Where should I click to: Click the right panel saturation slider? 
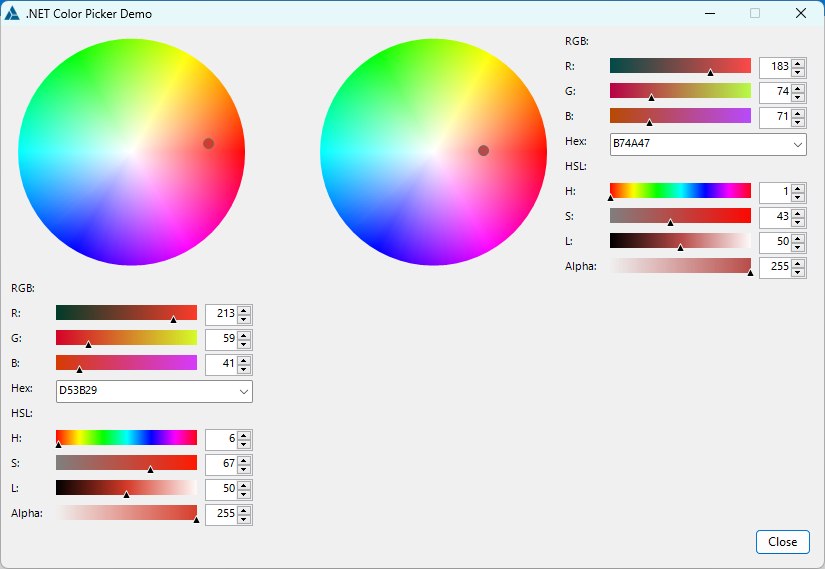coord(680,215)
